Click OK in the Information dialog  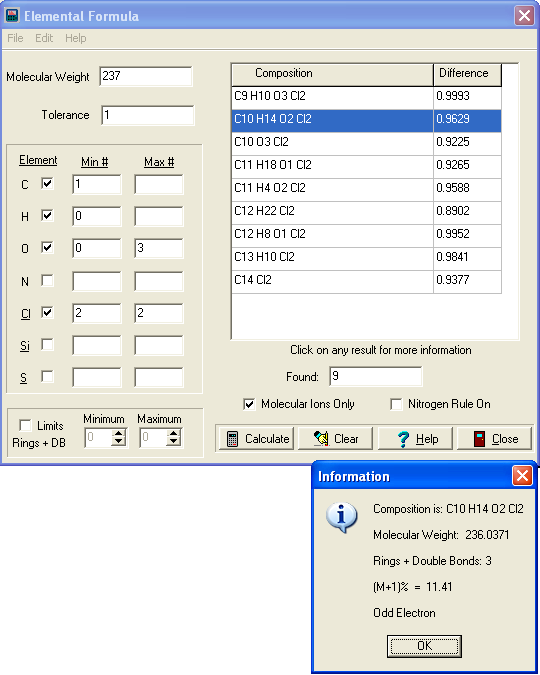point(424,646)
